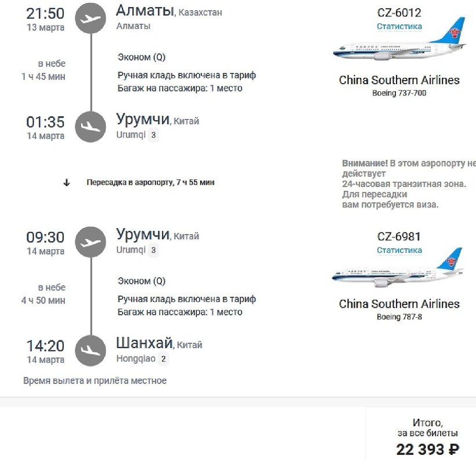
Task: Click the Urumqi departure plane icon
Action: pos(91,242)
